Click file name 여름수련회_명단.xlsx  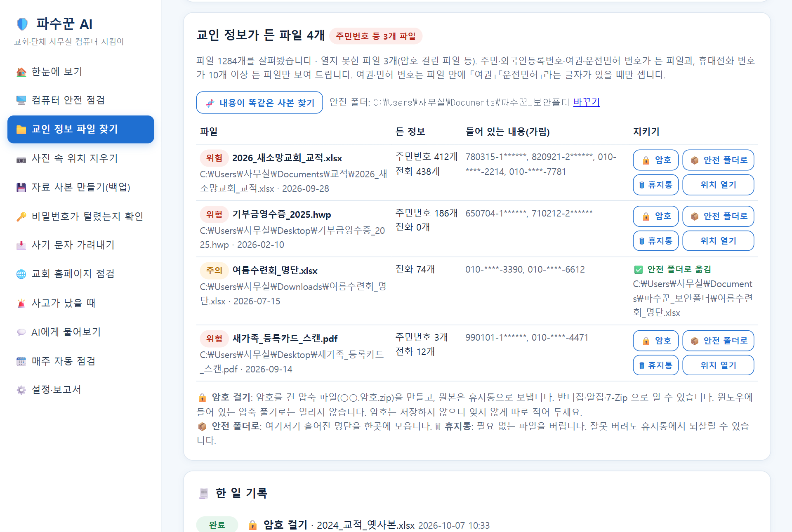tap(275, 271)
